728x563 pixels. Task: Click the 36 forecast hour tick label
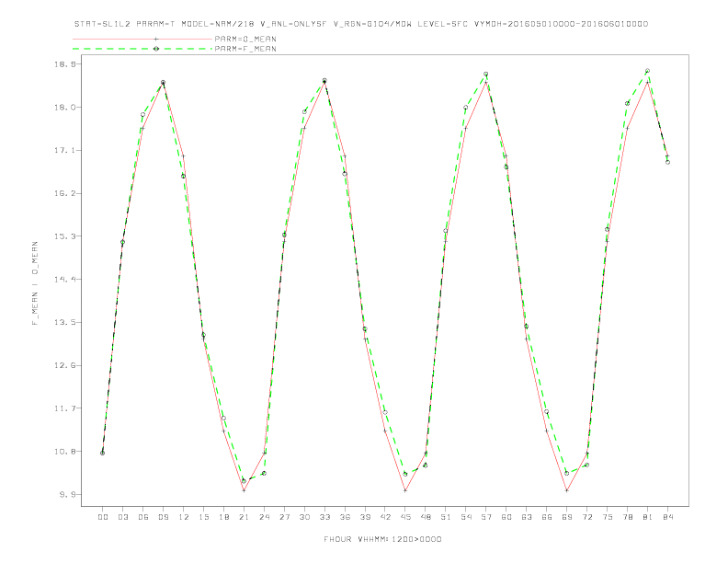click(x=345, y=517)
